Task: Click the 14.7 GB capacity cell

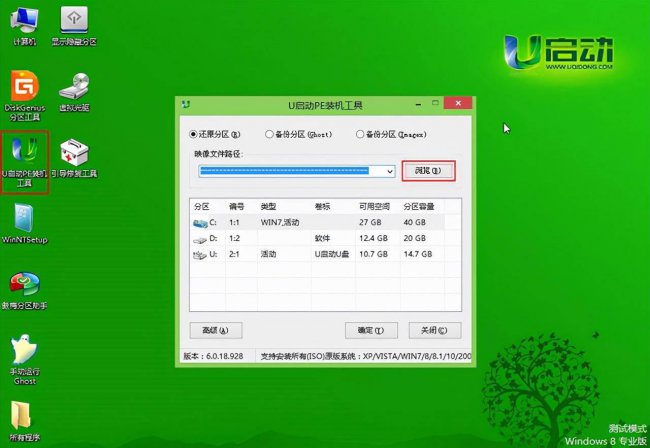Action: pos(418,254)
